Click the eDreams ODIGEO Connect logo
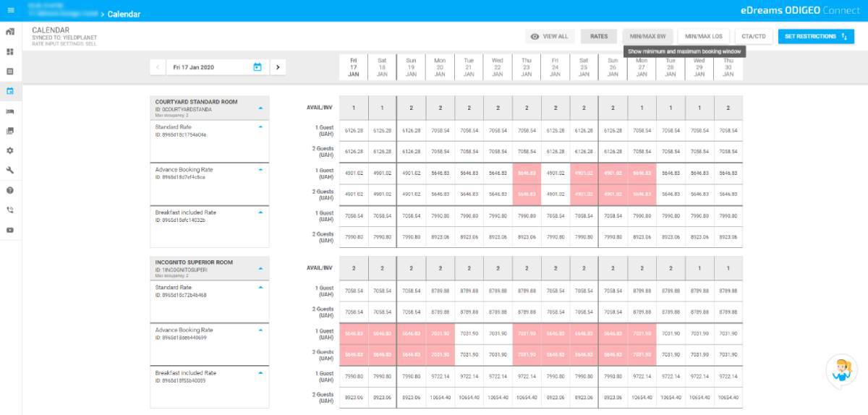Screen dimensions: 868x415 pos(801,11)
